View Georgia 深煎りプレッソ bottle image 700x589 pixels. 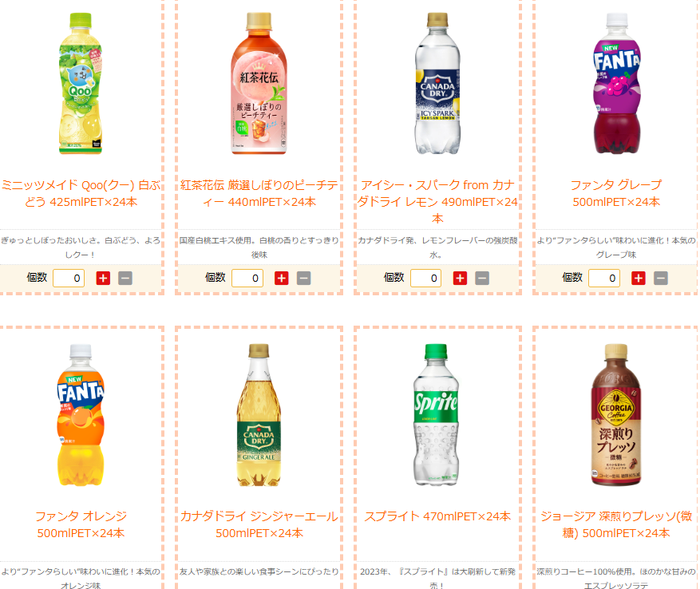pos(616,415)
